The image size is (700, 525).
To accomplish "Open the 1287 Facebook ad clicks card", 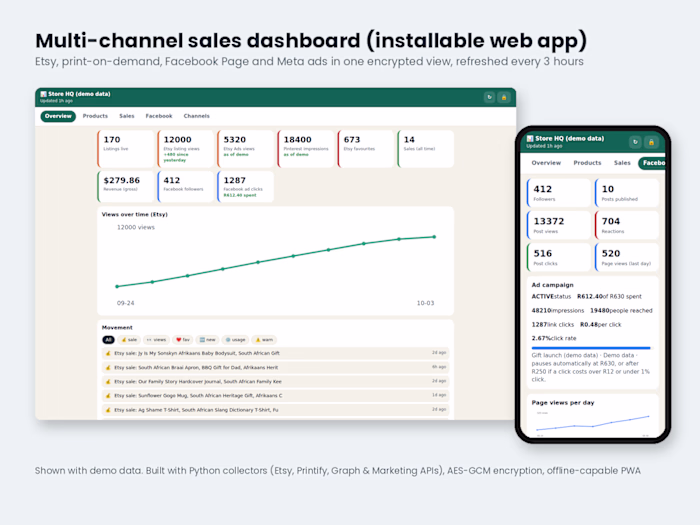I will 246,187.
